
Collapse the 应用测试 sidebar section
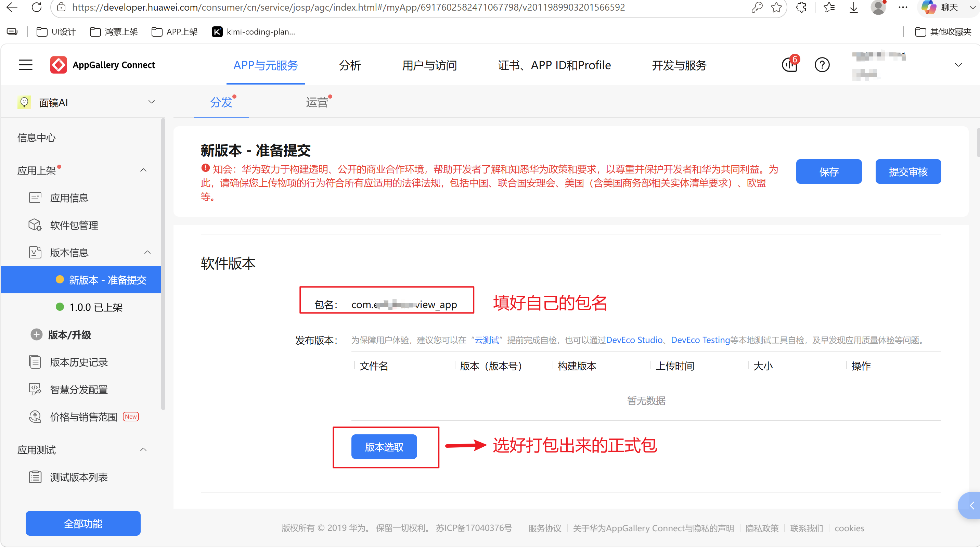pos(143,449)
